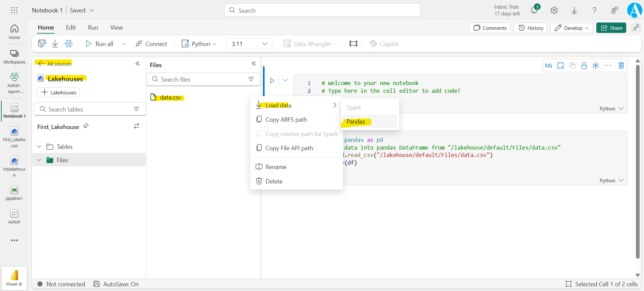Pin First_Lakehouse using the pin icon
Image resolution: width=644 pixels, height=291 pixels.
point(86,126)
